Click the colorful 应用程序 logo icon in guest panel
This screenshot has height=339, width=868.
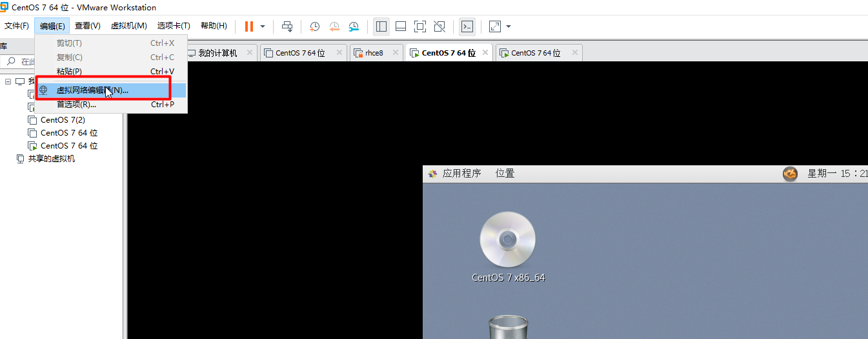(432, 173)
